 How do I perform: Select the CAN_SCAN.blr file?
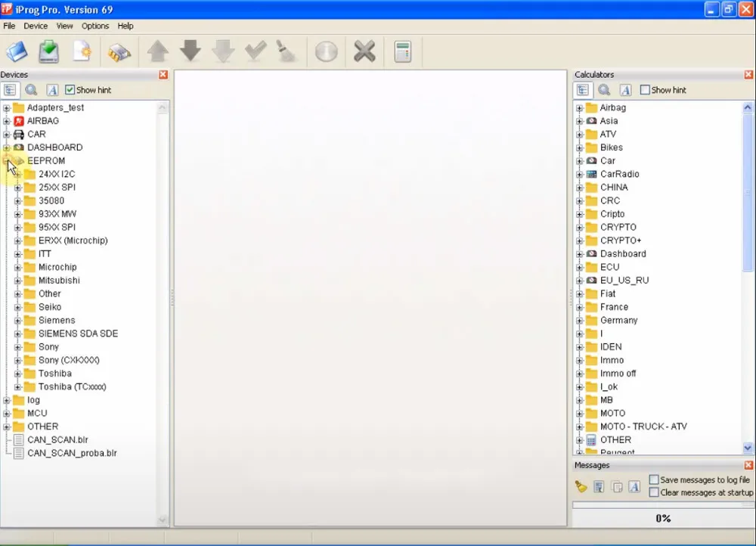(x=57, y=440)
